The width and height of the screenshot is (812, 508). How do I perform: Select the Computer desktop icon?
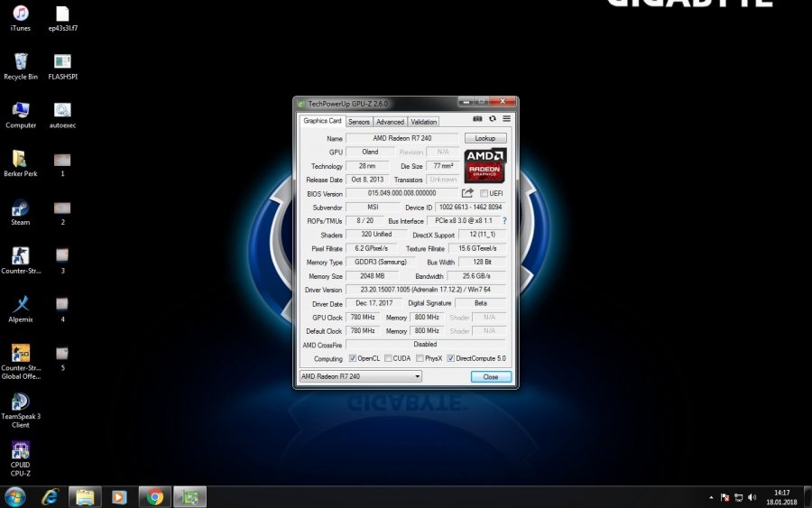coord(21,115)
